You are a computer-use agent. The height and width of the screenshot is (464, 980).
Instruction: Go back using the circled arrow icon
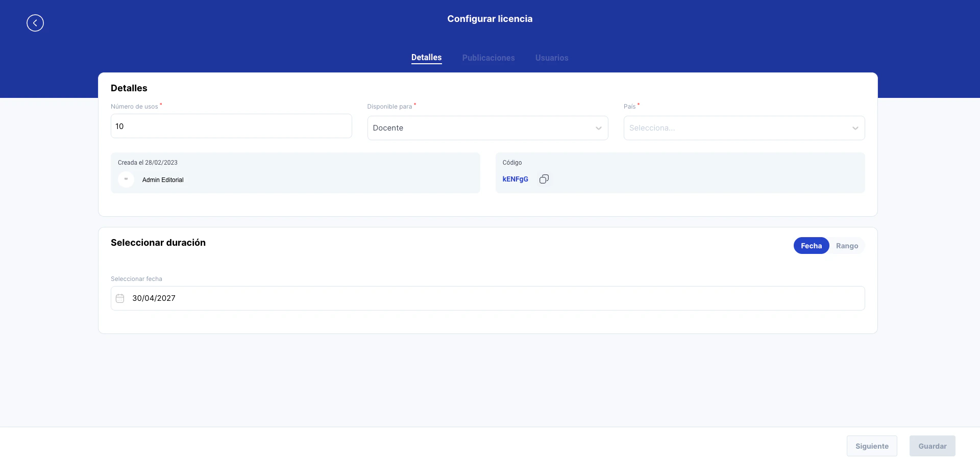[x=35, y=23]
